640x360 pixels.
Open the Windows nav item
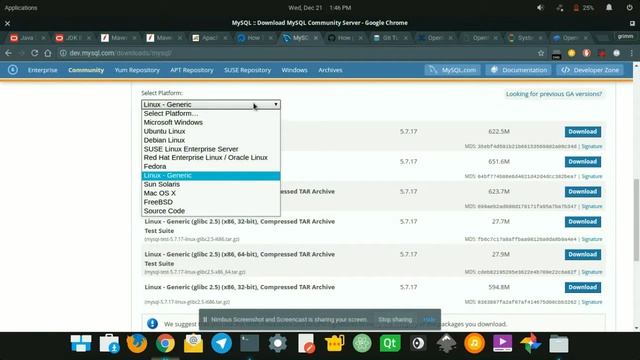[294, 70]
